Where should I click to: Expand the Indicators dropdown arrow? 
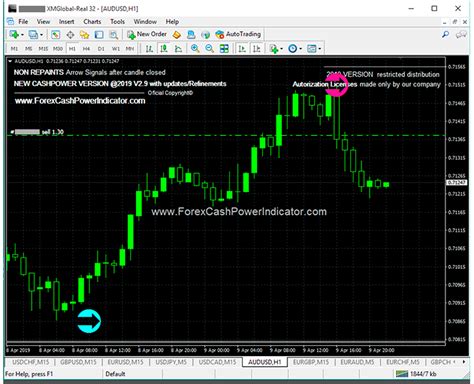pos(282,49)
